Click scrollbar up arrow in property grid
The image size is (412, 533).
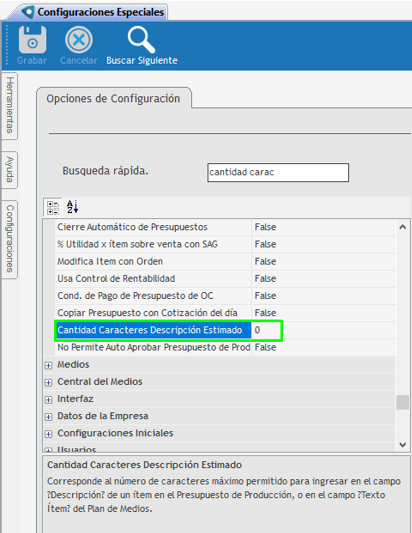403,227
